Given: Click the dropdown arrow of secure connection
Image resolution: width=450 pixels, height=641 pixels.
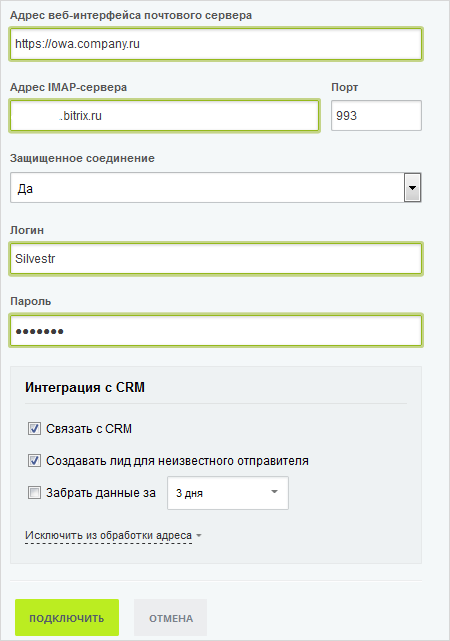Looking at the screenshot, I should click(412, 188).
